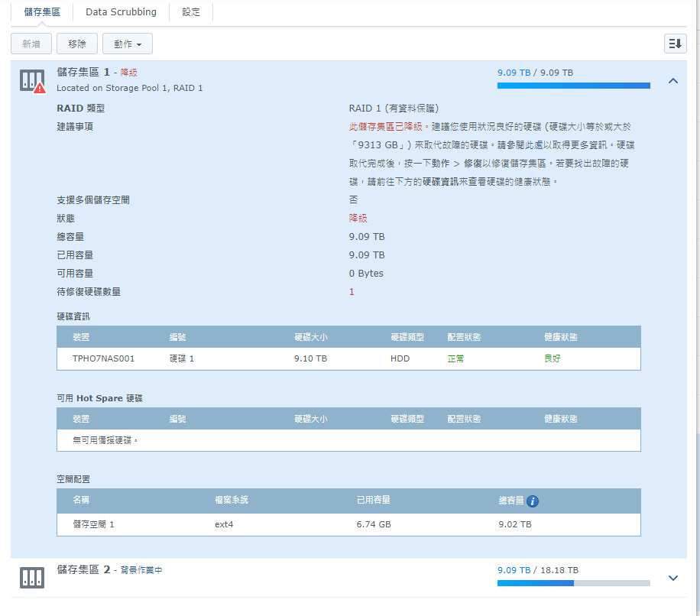Click the 新增 button
Screen dimensions: 700x616
pyautogui.click(x=31, y=44)
